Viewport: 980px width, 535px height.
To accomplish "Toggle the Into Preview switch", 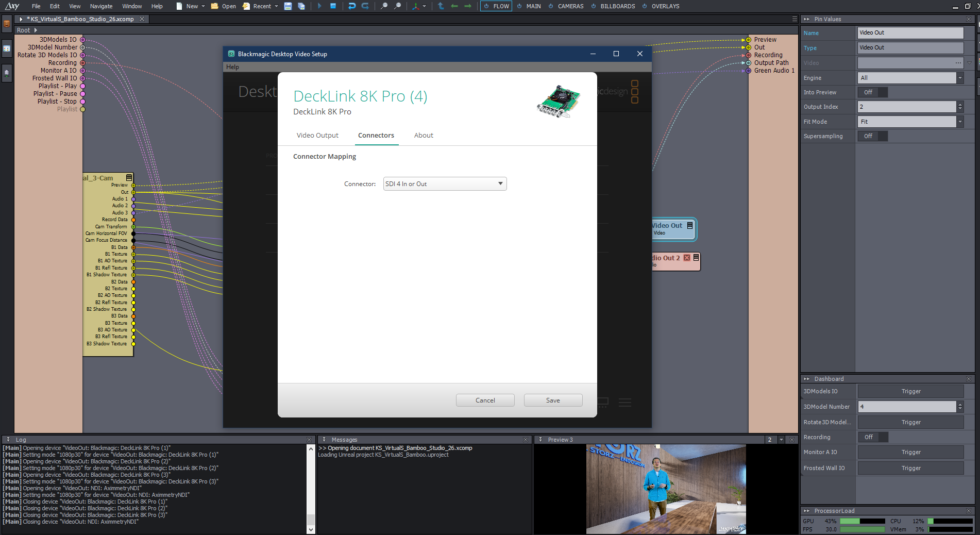I will (873, 92).
